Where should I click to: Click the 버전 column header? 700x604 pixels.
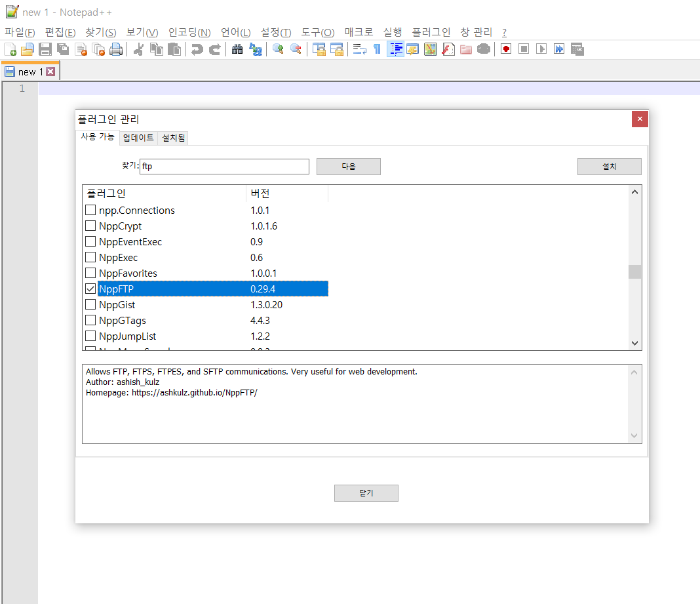point(286,193)
